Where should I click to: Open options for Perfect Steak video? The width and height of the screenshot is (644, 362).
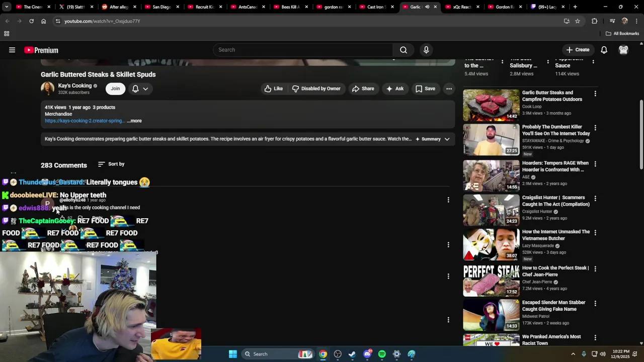coord(595,269)
